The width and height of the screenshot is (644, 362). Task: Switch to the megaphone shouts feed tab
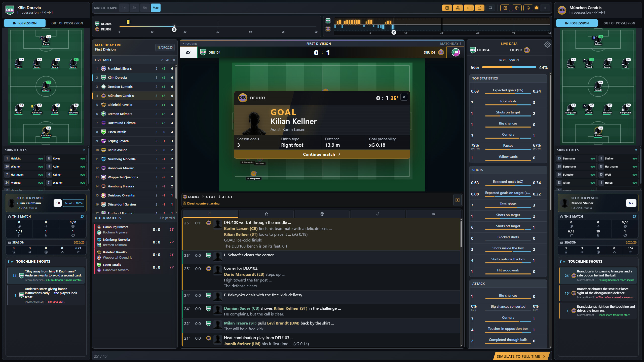[x=433, y=214]
